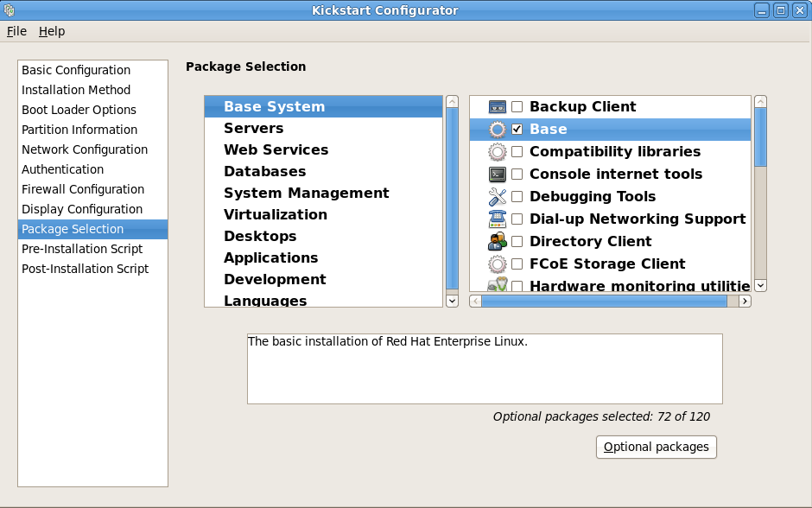This screenshot has width=812, height=508.
Task: Open the File menu
Action: coord(16,31)
